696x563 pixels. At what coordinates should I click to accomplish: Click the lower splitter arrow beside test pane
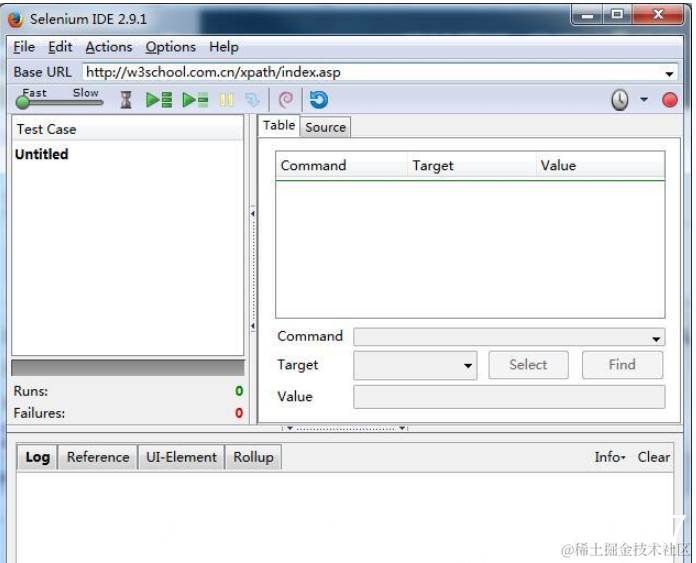tap(253, 326)
